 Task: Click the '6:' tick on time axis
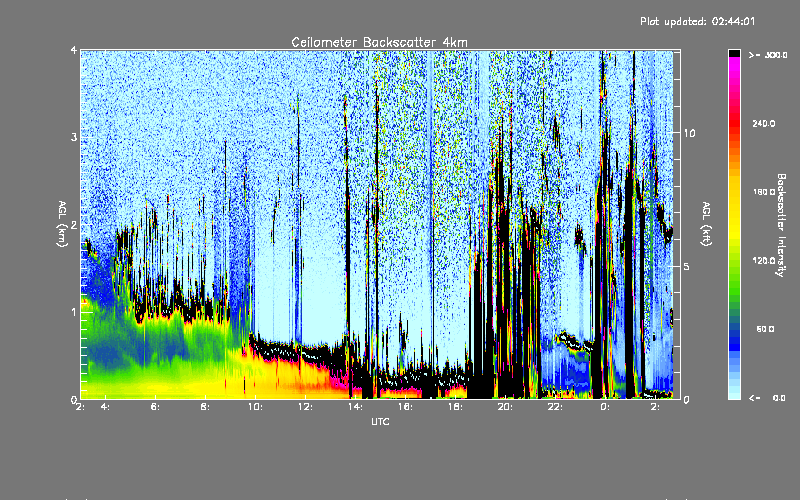coord(155,407)
